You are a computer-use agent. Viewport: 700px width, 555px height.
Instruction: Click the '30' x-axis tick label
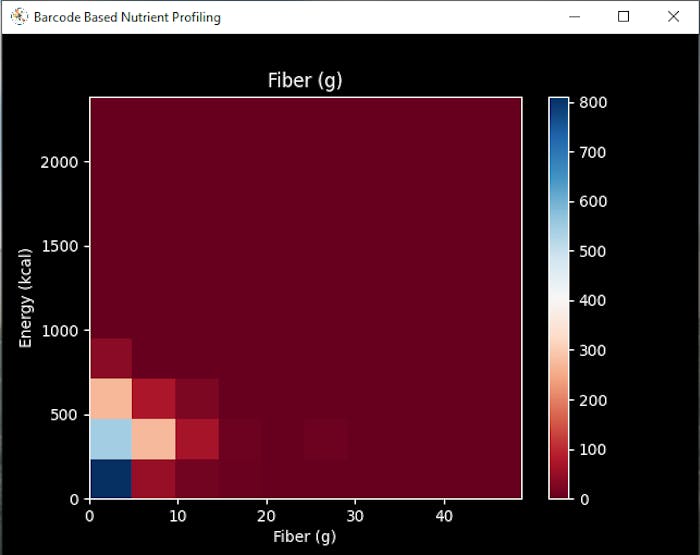355,516
